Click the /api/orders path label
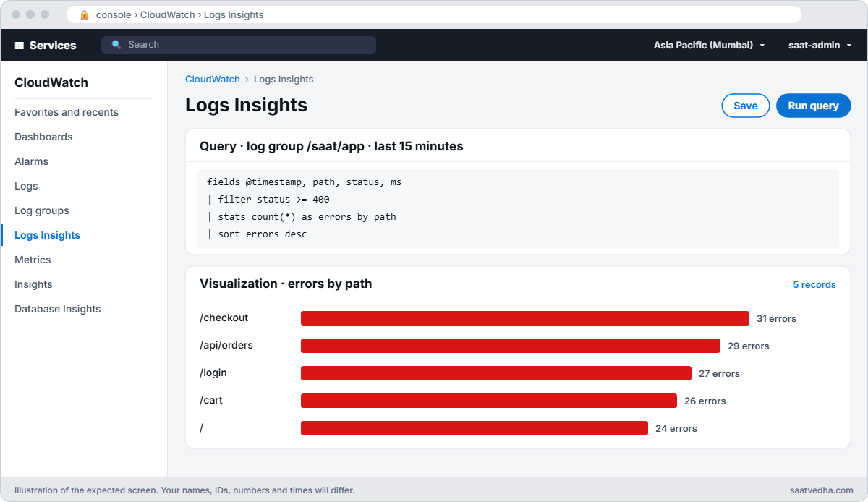868x502 pixels. click(x=226, y=345)
